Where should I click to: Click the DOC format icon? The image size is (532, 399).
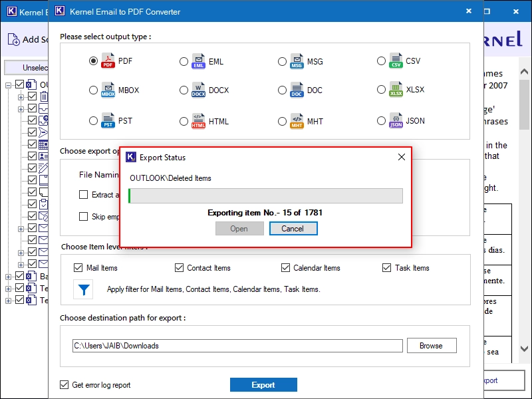pos(297,90)
